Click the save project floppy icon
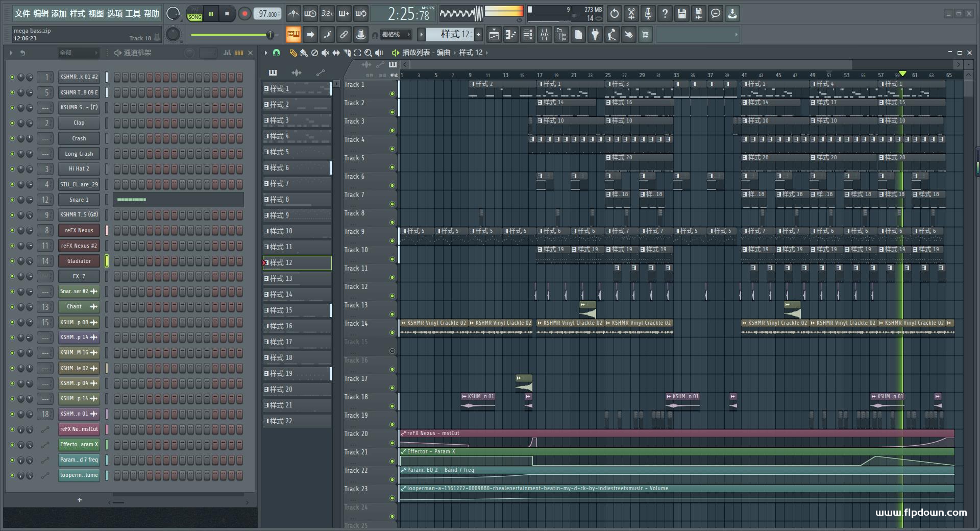The height and width of the screenshot is (531, 980). [682, 14]
